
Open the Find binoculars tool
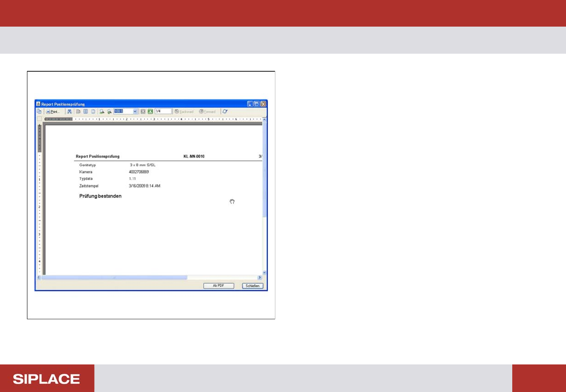click(69, 112)
